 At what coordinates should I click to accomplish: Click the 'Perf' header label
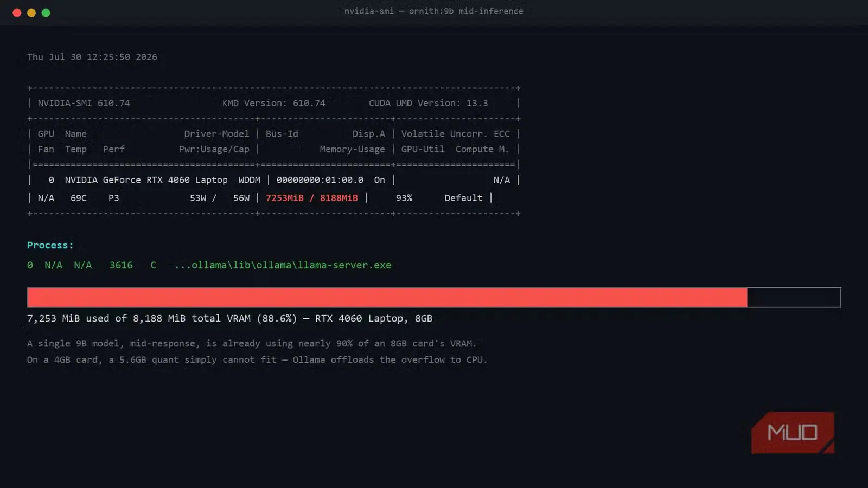(x=113, y=149)
